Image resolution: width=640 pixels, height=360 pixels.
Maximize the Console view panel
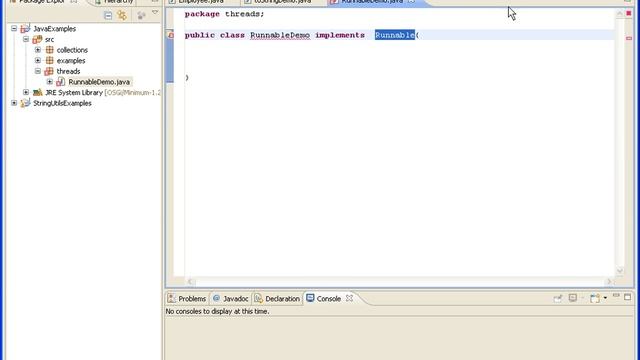click(x=627, y=297)
